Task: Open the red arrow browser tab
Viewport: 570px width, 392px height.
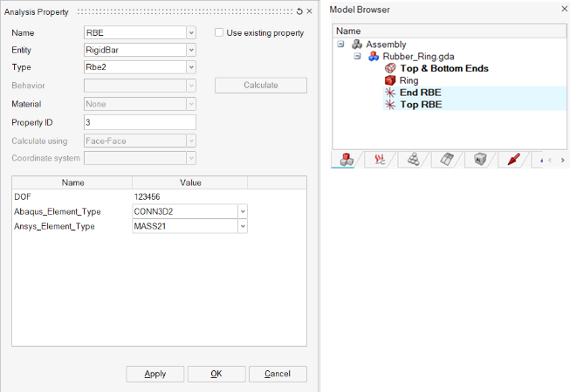Action: (x=513, y=160)
